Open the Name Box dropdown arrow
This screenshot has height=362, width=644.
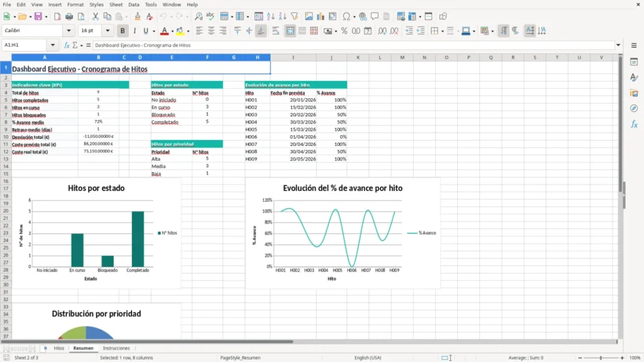pyautogui.click(x=53, y=45)
